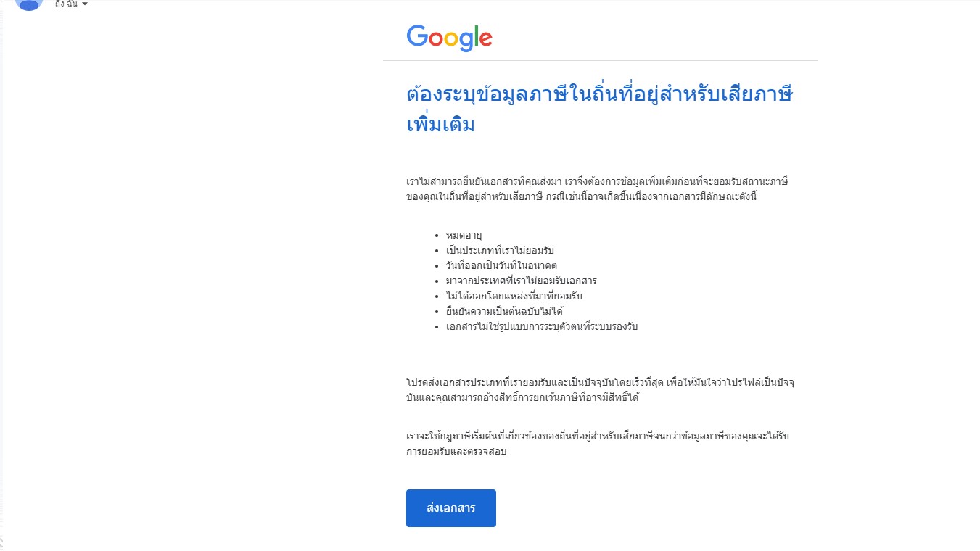
Task: Click paragraph starting with เราไม่สามารถยืนยันเอกสาร
Action: point(597,188)
